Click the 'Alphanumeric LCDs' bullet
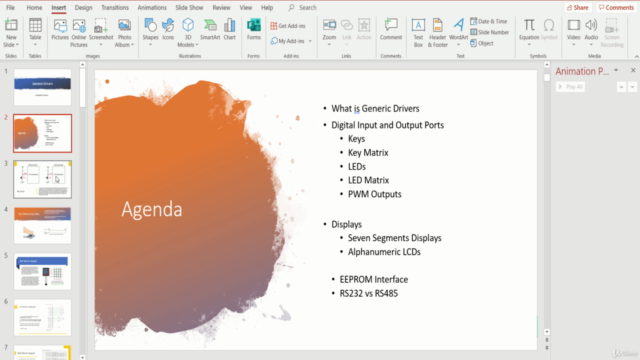Screen dimensions: 640x360 [x=384, y=252]
